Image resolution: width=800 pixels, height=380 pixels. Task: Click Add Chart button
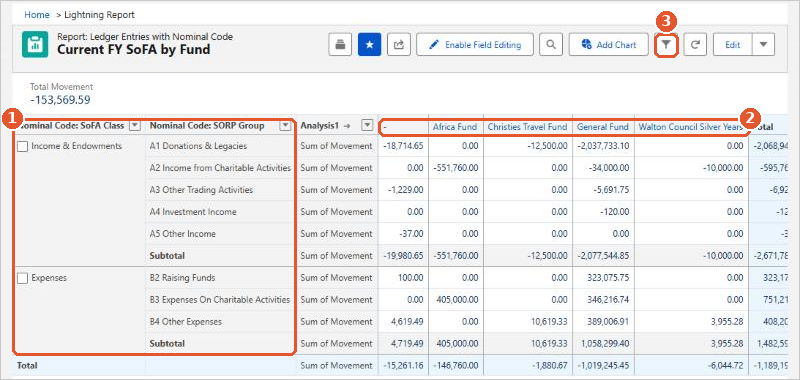pos(609,44)
